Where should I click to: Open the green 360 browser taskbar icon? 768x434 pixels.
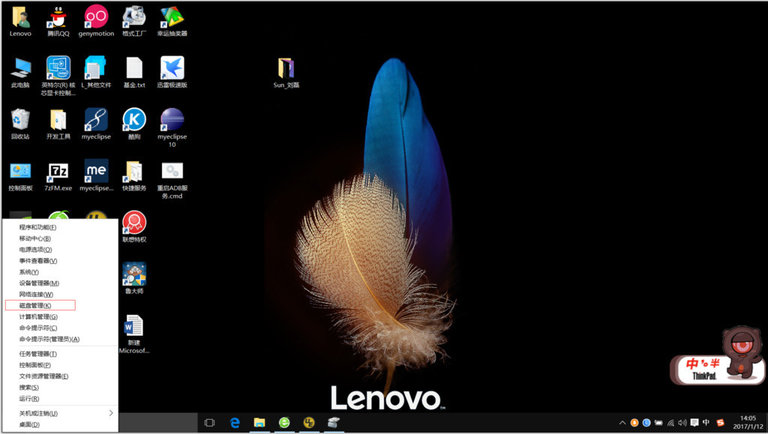coord(284,423)
